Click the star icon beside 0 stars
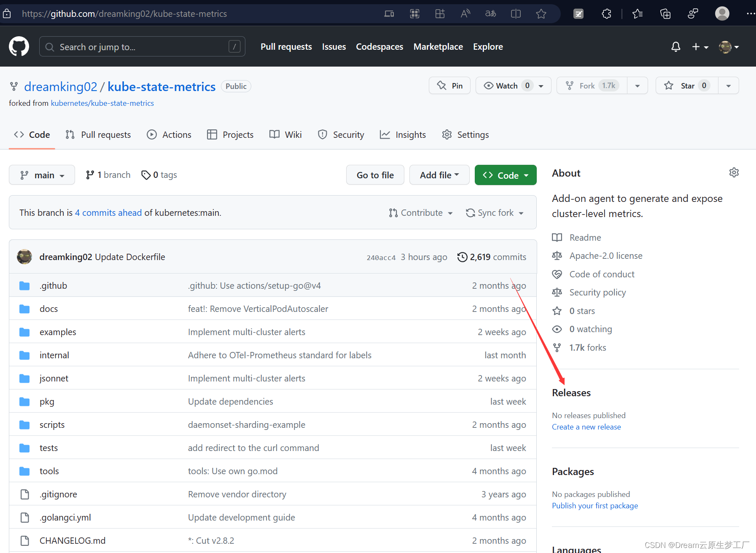Image resolution: width=756 pixels, height=553 pixels. pos(557,311)
